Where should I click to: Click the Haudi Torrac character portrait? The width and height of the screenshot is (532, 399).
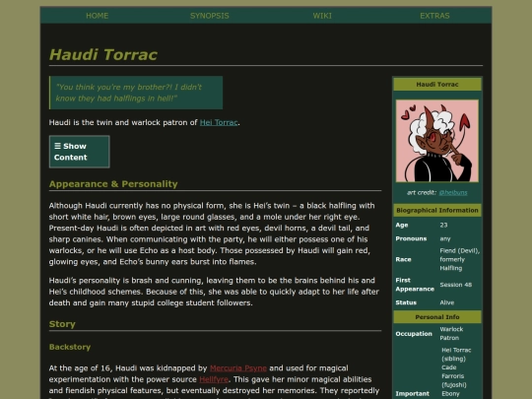[x=437, y=141]
